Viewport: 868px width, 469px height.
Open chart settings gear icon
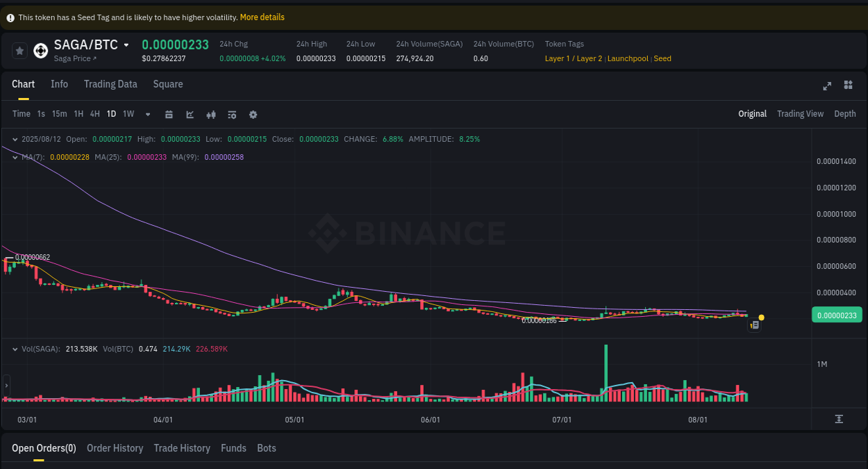point(253,115)
